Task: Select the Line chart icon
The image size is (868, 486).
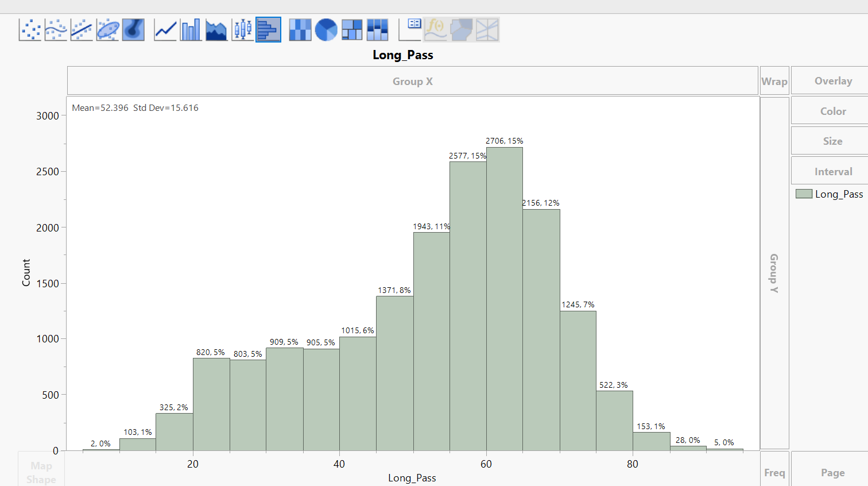Action: (165, 29)
